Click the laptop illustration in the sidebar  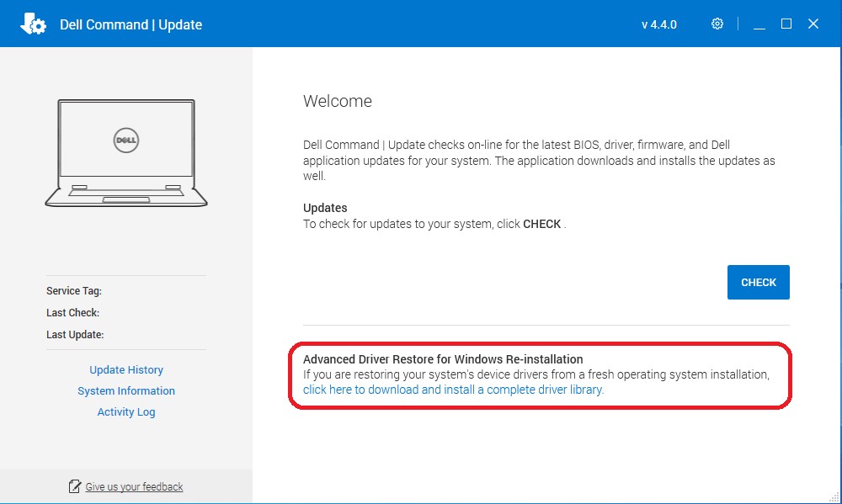pos(126,151)
